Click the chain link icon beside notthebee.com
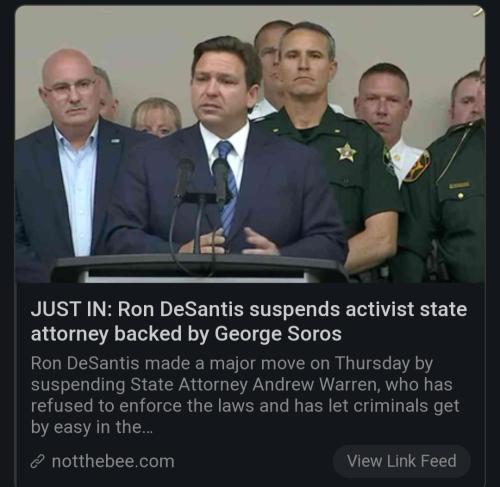 pyautogui.click(x=37, y=462)
